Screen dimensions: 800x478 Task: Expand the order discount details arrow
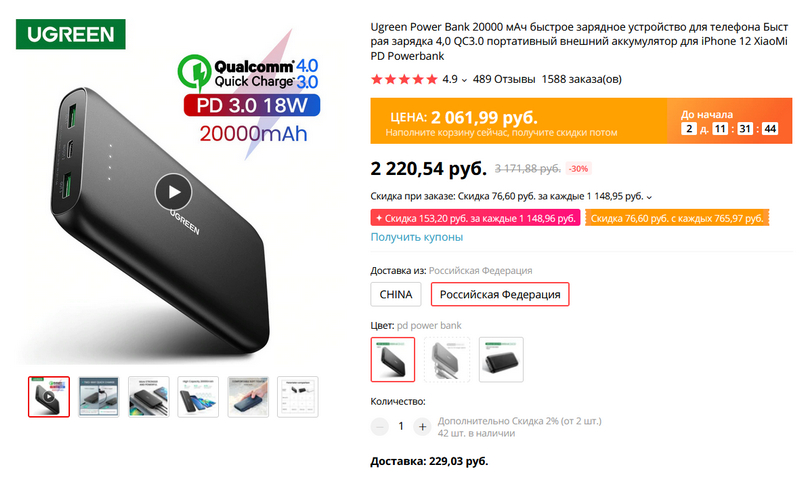click(x=649, y=197)
